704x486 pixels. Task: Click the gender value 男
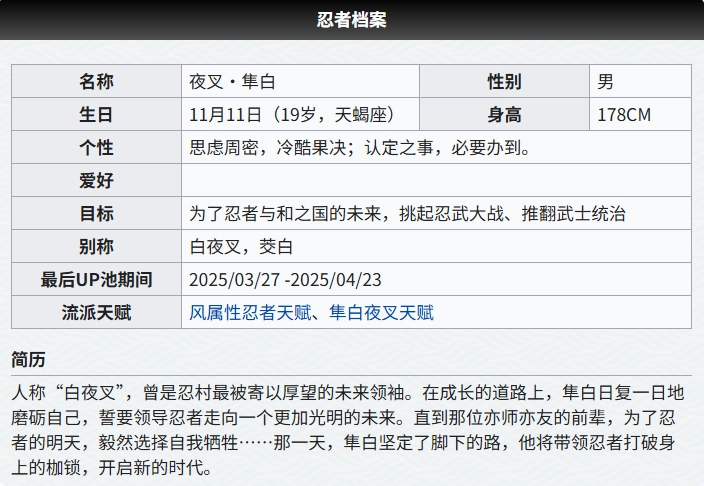pyautogui.click(x=606, y=82)
